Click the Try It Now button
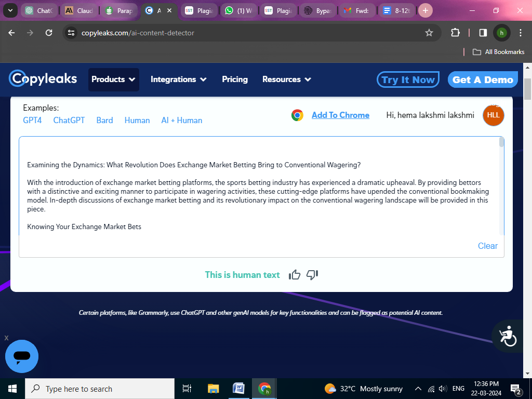Image resolution: width=532 pixels, height=399 pixels. pyautogui.click(x=408, y=79)
